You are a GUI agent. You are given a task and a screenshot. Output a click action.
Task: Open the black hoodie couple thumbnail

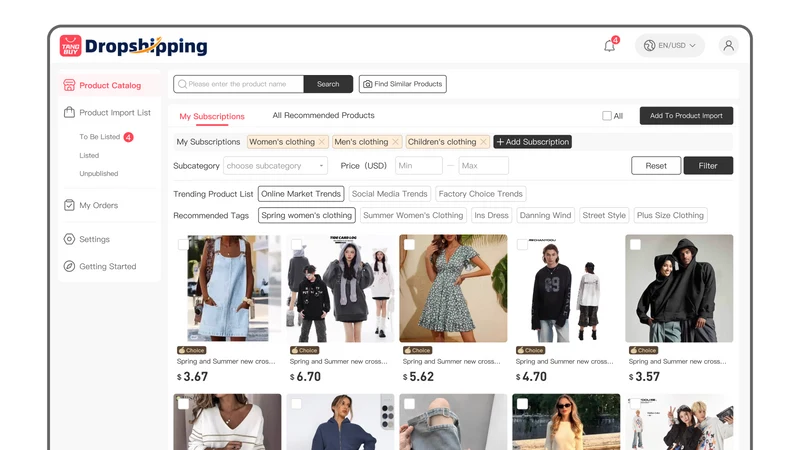(x=679, y=288)
